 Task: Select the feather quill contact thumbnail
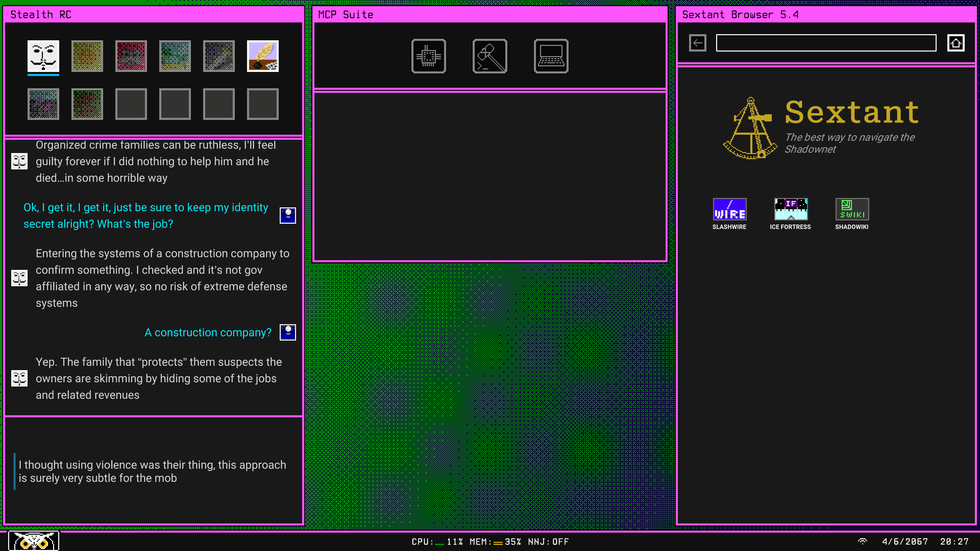(x=263, y=56)
